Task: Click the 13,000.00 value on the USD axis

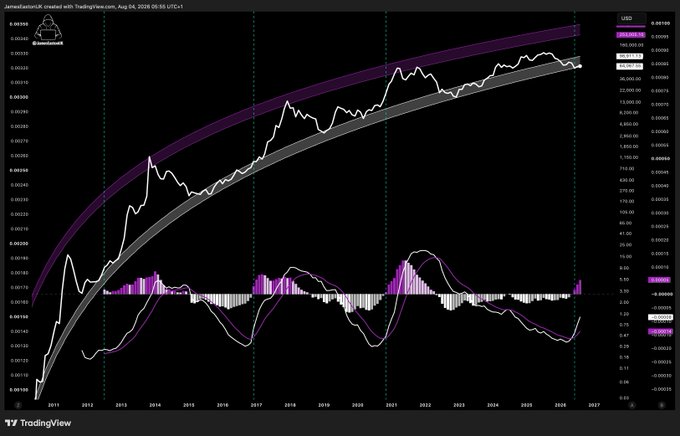Action: coord(630,102)
